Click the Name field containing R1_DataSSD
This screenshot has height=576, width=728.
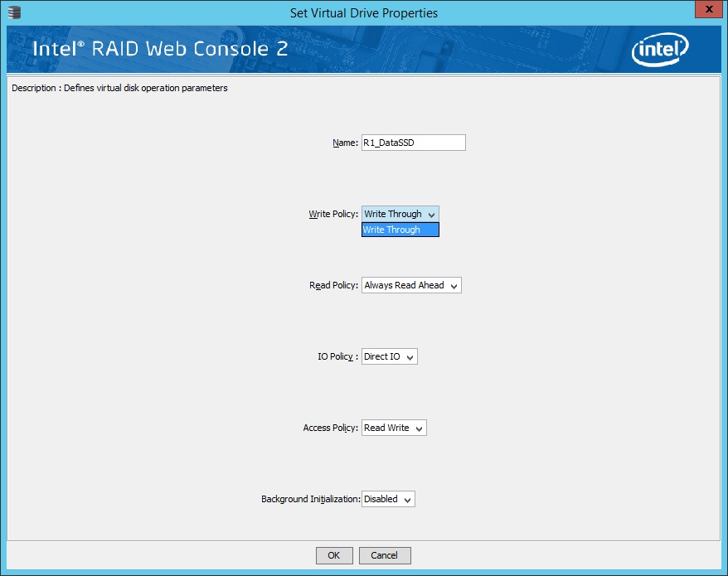pos(413,143)
